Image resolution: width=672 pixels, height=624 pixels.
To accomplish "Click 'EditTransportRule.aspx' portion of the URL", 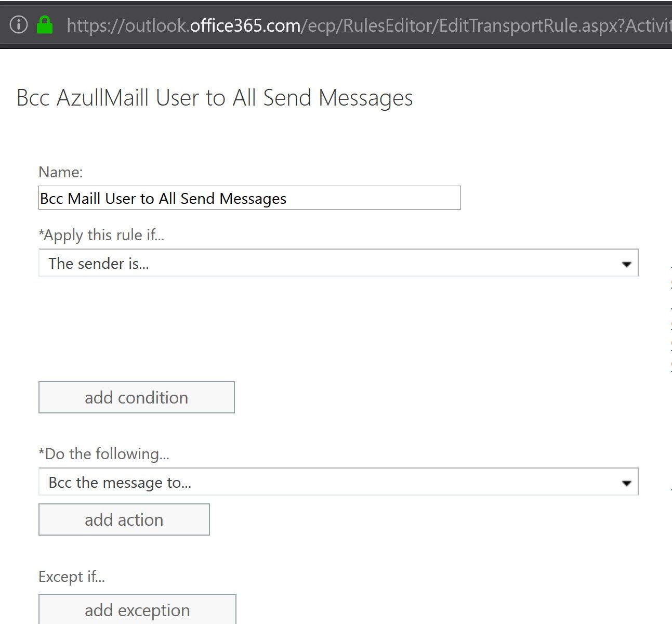I will [526, 25].
